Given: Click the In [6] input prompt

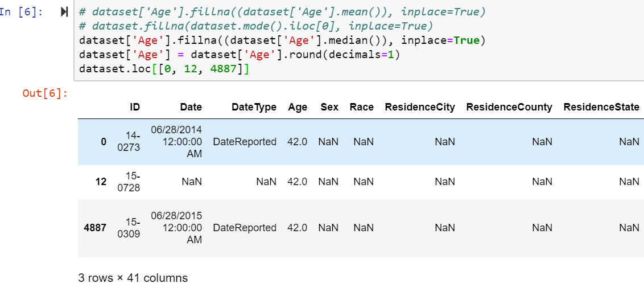Looking at the screenshot, I should pyautogui.click(x=20, y=13).
